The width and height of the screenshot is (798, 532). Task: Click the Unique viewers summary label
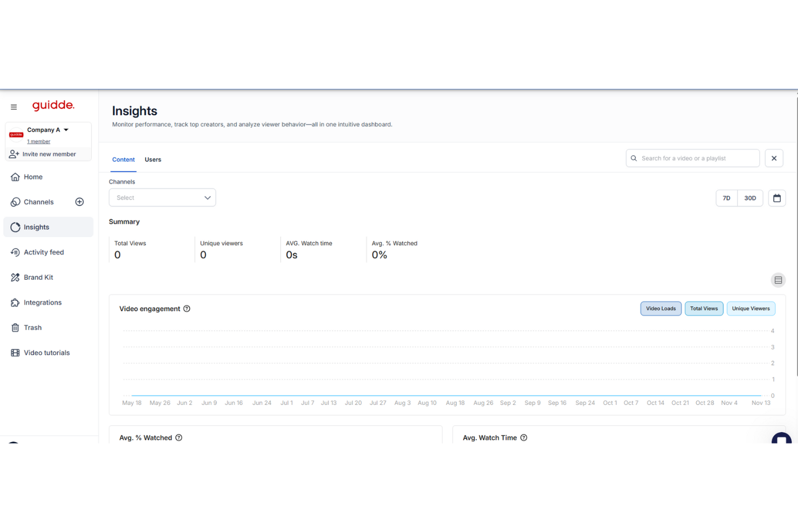222,244
